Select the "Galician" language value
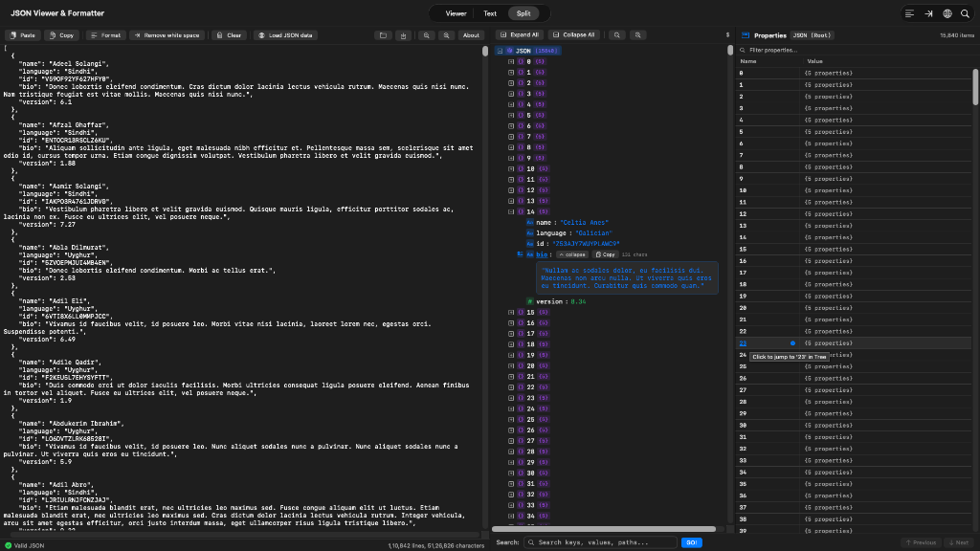The width and height of the screenshot is (980, 551). pos(593,233)
